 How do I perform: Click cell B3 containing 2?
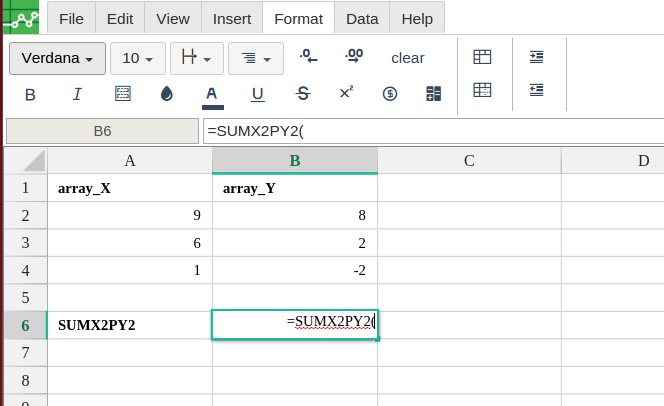pos(295,243)
